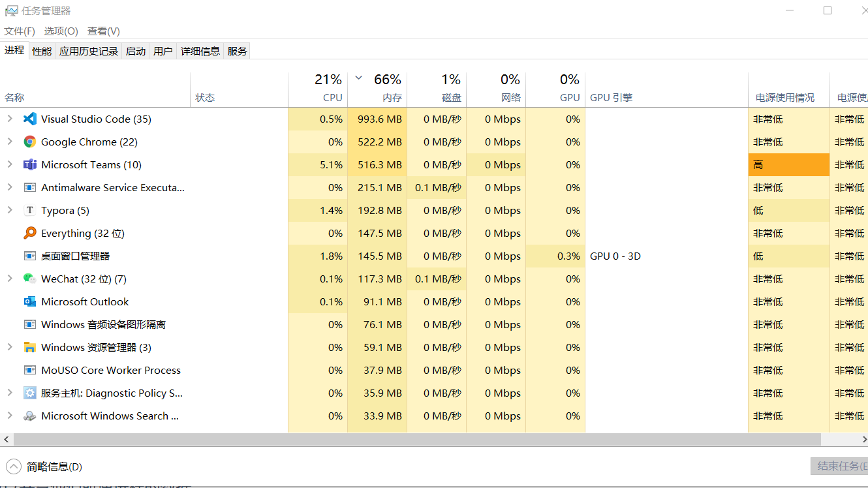Click the Visual Studio Code process icon
The image size is (868, 488).
tap(29, 119)
